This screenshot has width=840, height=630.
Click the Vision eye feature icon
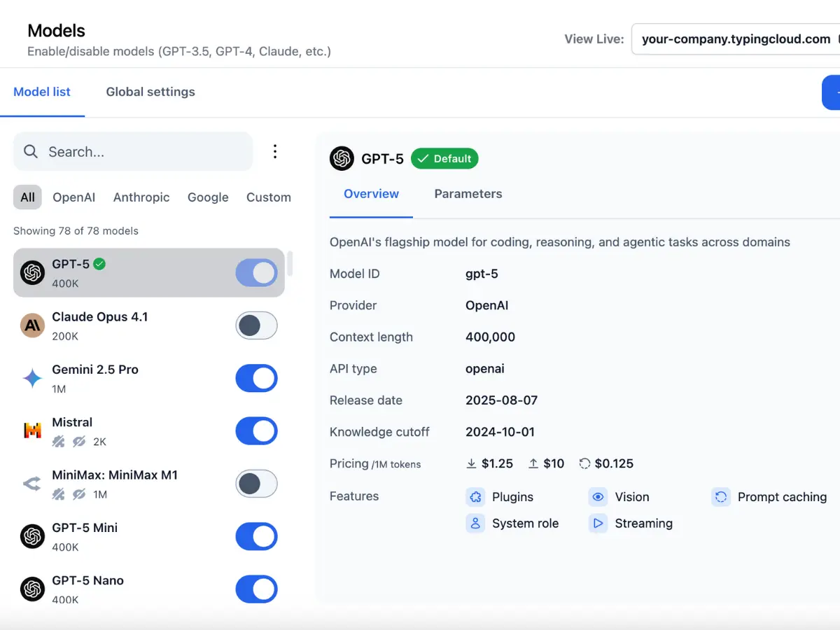(x=598, y=497)
